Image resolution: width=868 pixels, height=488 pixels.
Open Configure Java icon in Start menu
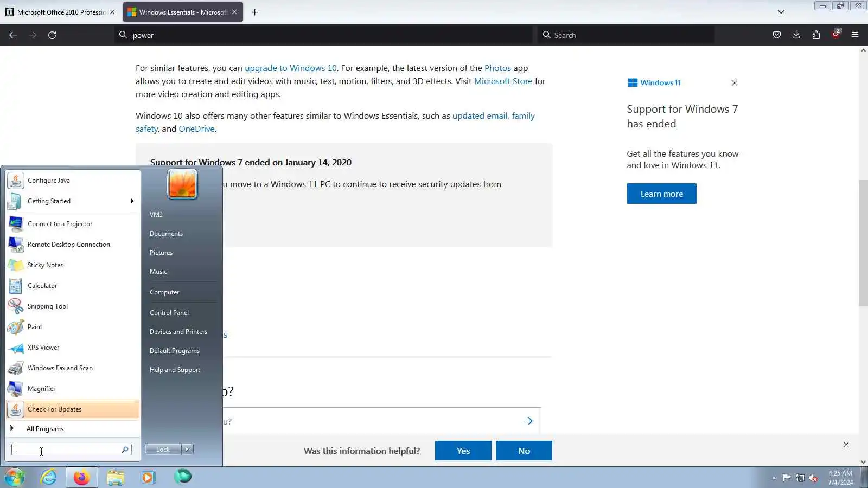16,181
